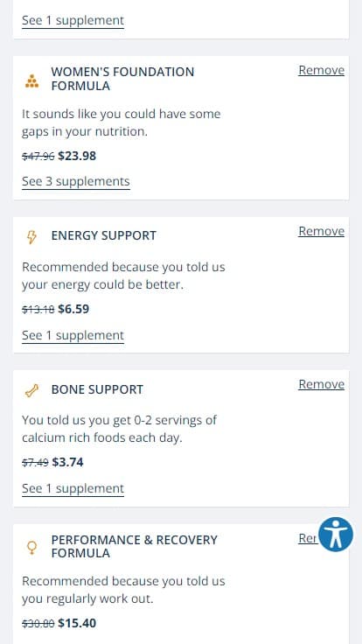The height and width of the screenshot is (644, 362).
Task: Click the $3.74 Bone Support price
Action: tap(67, 463)
